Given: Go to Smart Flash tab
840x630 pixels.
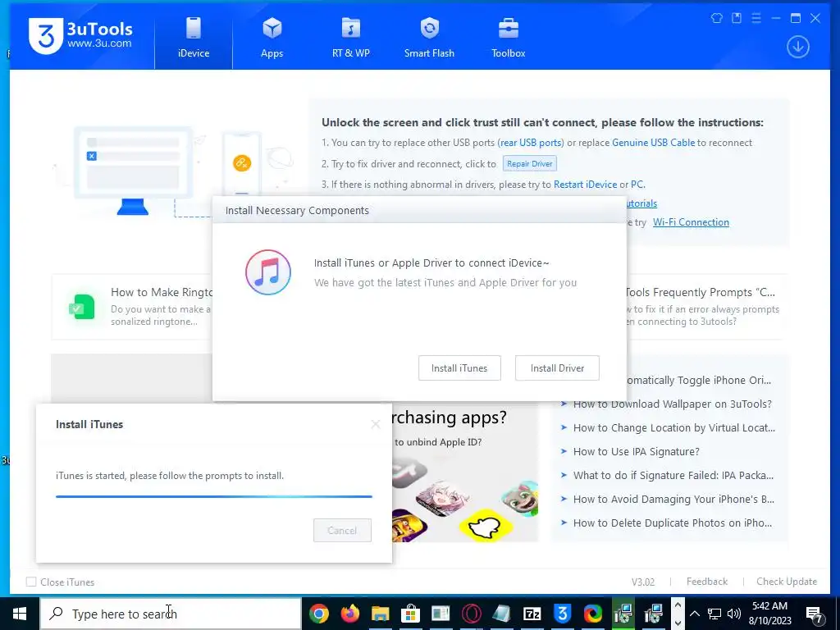Looking at the screenshot, I should (x=429, y=38).
